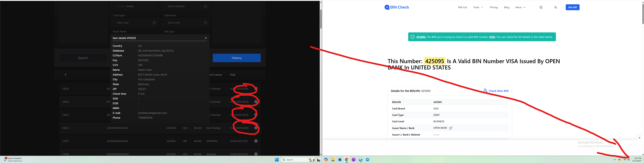Expand the More menu
The image size is (644, 163).
click(521, 7)
